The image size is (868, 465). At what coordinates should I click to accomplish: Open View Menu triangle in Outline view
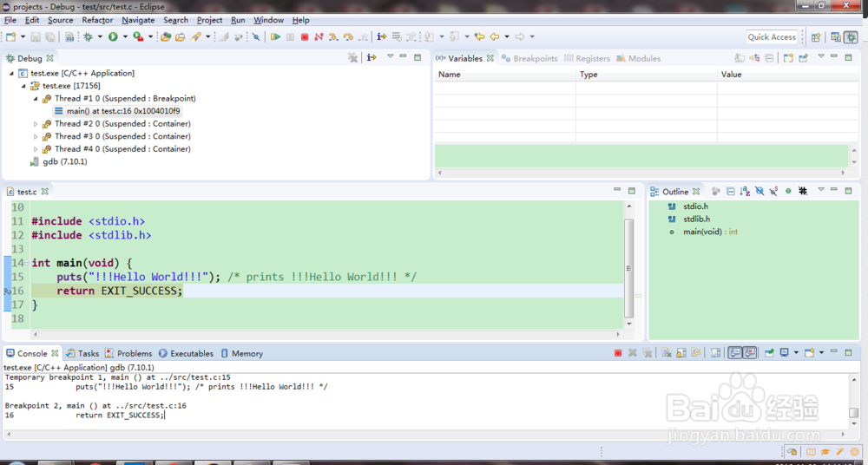821,190
